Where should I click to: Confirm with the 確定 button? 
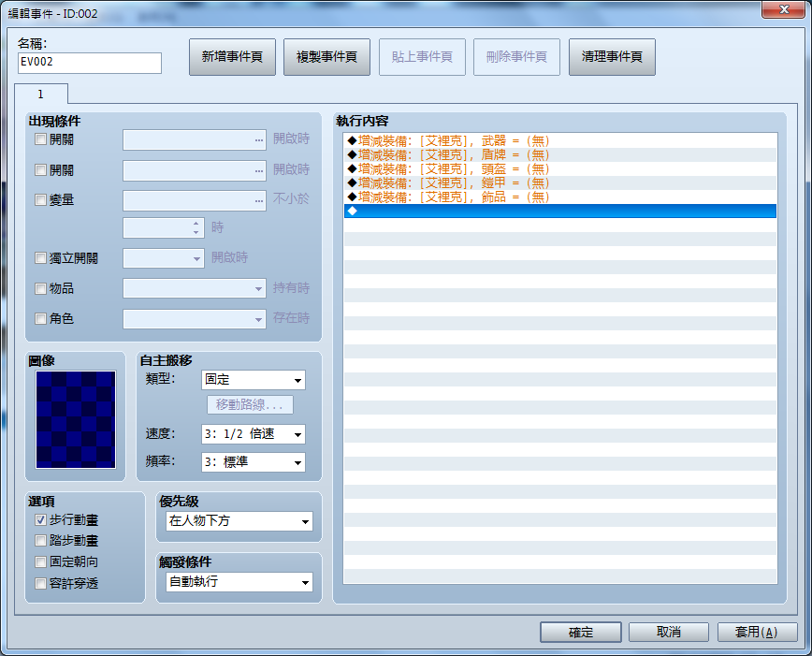[x=581, y=633]
